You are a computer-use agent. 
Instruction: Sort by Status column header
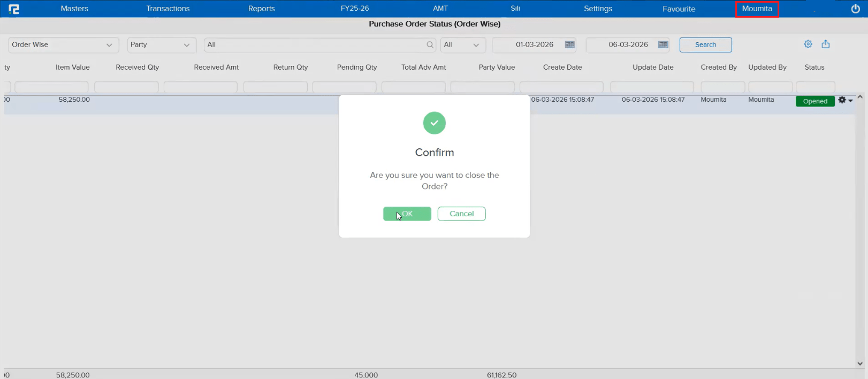pyautogui.click(x=814, y=67)
